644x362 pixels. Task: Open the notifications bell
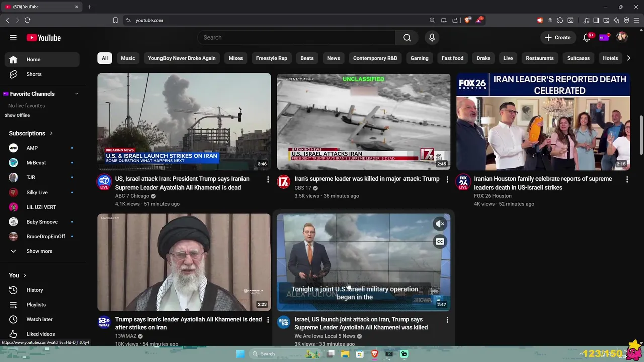point(587,38)
